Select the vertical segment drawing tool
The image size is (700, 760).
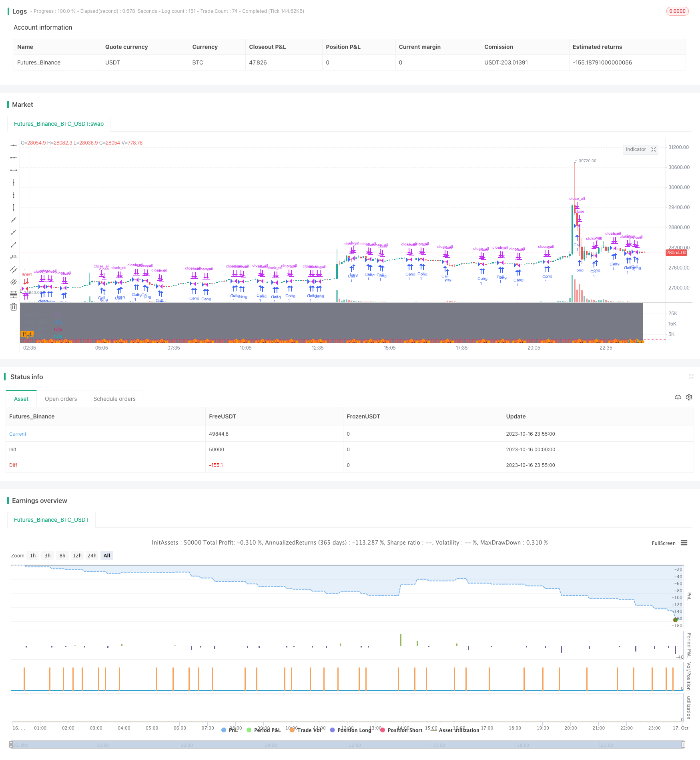pos(14,207)
